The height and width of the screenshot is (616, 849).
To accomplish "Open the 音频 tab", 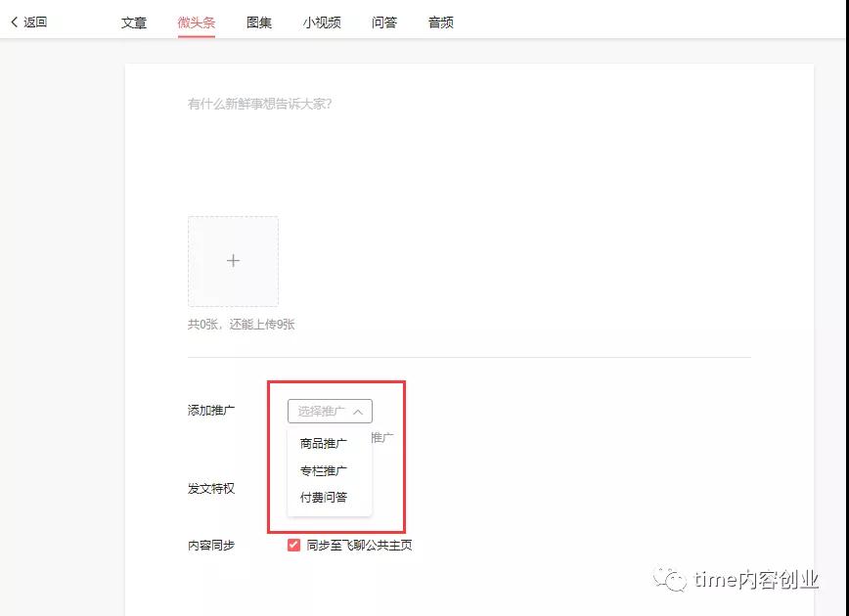I will click(441, 22).
